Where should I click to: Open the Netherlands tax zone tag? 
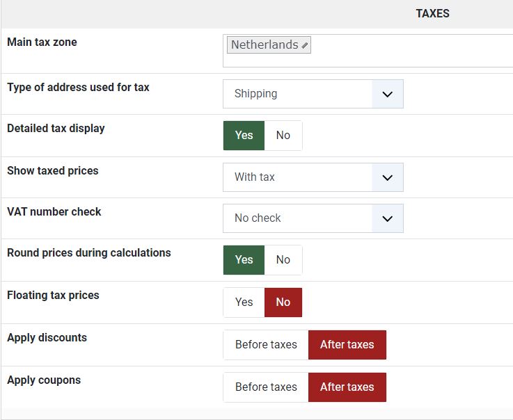click(x=264, y=45)
